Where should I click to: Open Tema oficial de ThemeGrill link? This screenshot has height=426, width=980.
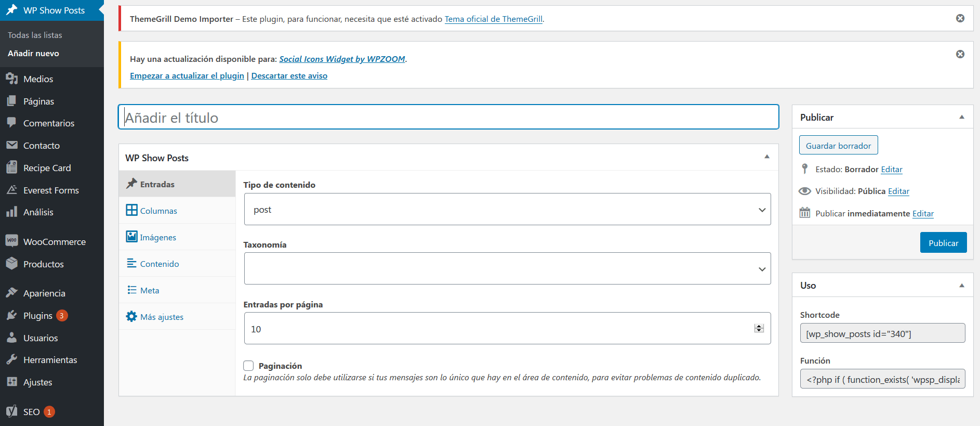click(x=494, y=19)
